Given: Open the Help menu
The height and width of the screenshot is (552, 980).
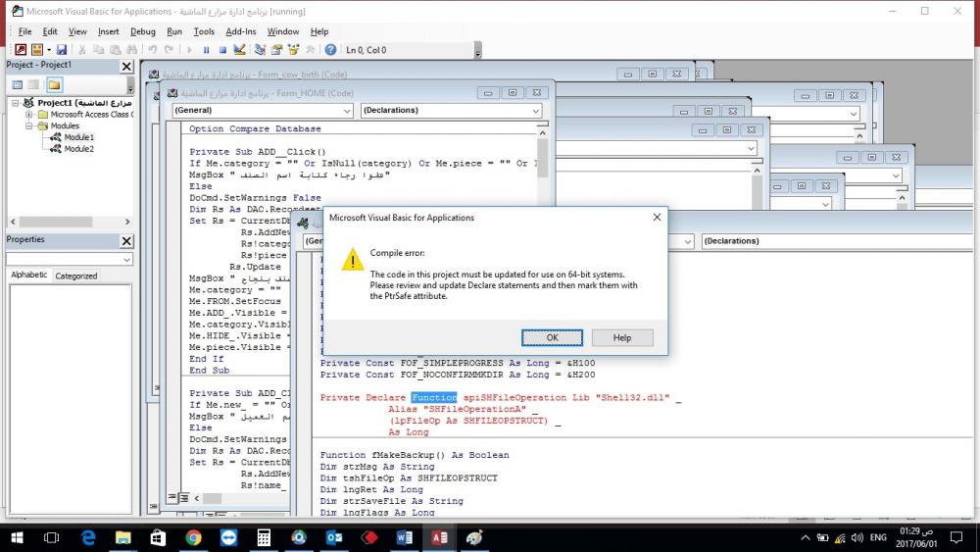Looking at the screenshot, I should pos(319,31).
